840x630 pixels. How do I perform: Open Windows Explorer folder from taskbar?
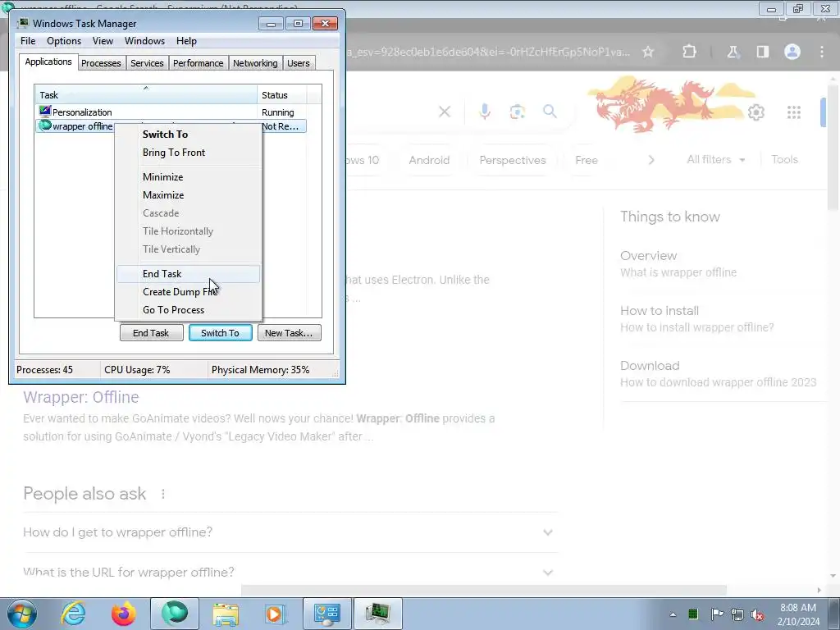point(226,614)
